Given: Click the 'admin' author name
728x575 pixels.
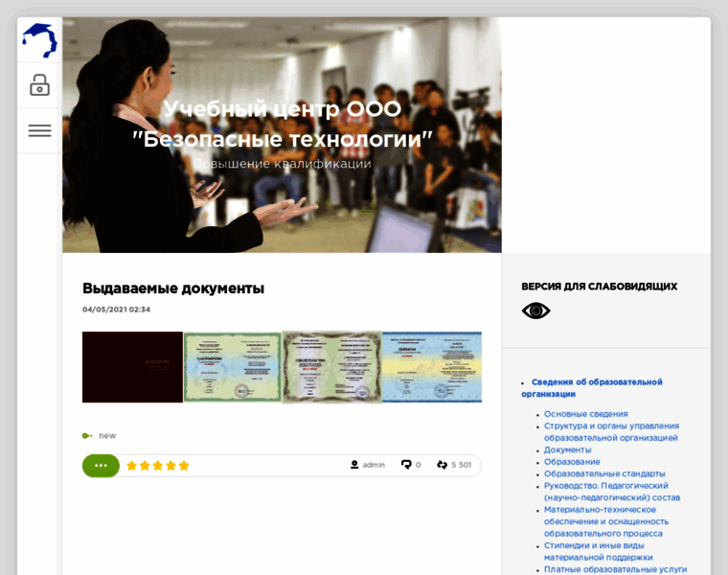Looking at the screenshot, I should click(x=374, y=465).
